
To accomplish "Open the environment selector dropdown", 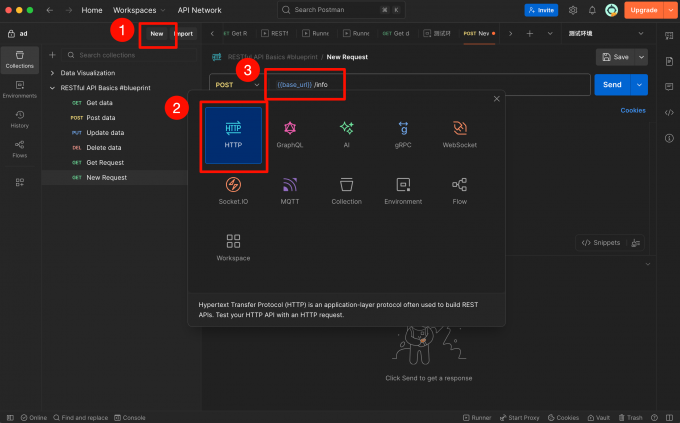I will (606, 33).
